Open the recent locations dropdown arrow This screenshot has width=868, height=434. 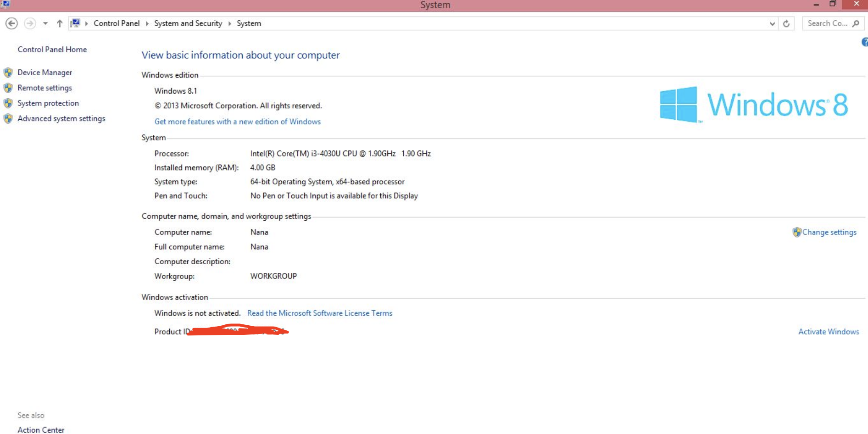click(45, 23)
